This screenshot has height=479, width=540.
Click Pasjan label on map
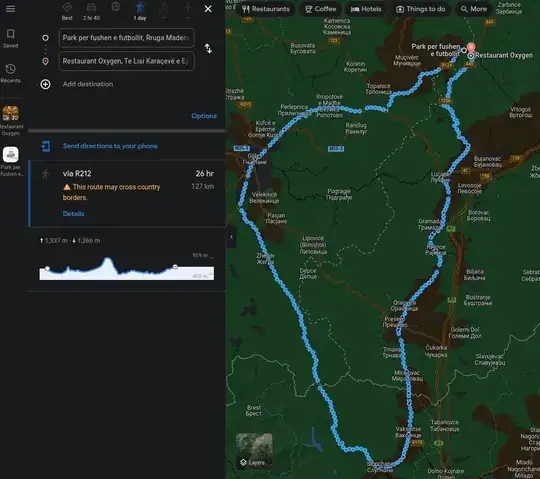coord(276,218)
